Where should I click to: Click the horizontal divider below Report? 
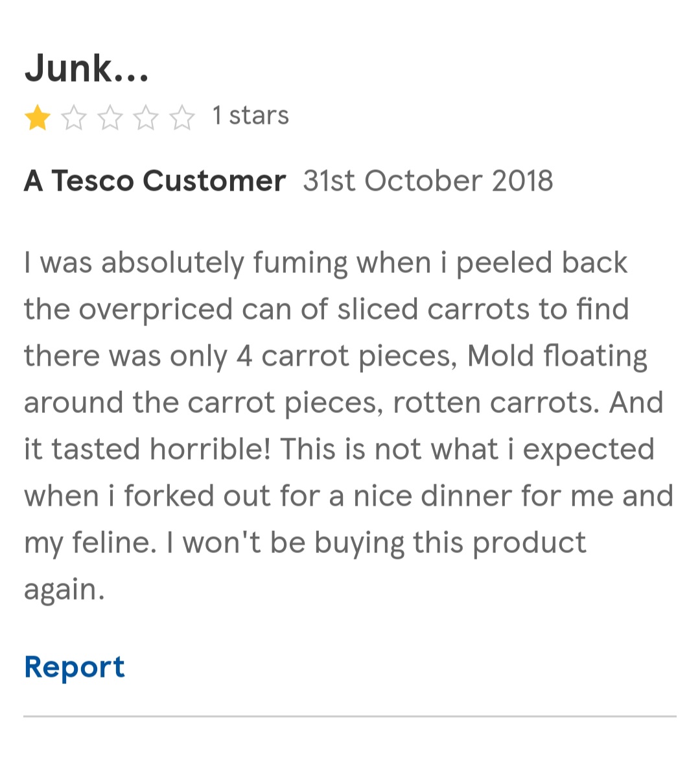tap(350, 716)
